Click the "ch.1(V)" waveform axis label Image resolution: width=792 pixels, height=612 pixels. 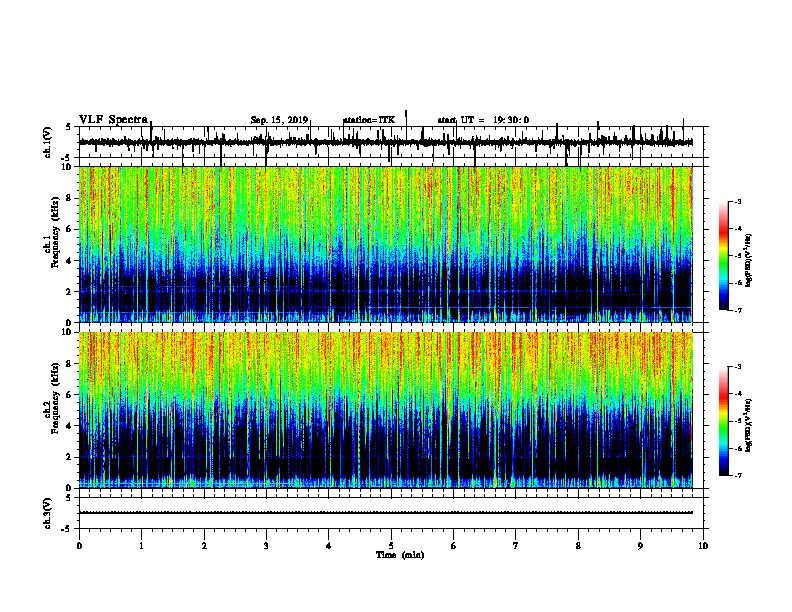pos(48,142)
